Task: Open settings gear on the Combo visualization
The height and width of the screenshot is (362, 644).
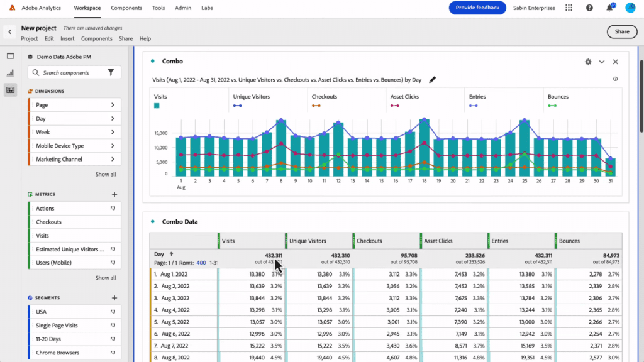Action: tap(588, 62)
